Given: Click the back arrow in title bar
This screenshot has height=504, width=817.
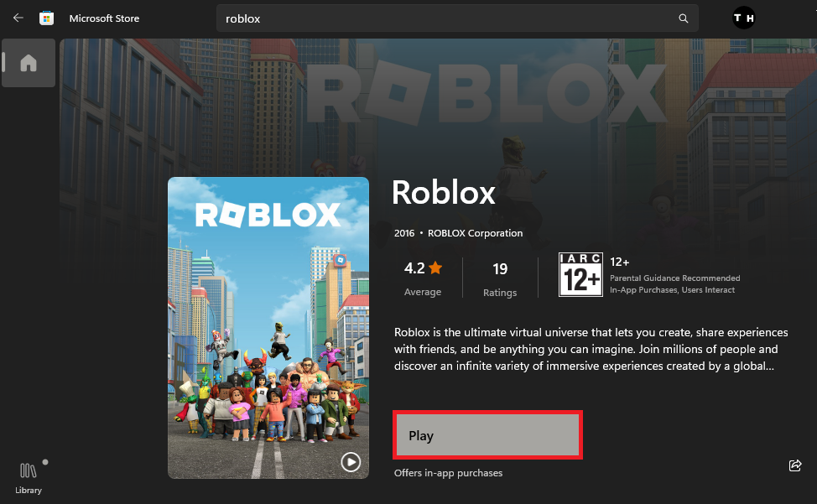Looking at the screenshot, I should pyautogui.click(x=18, y=18).
